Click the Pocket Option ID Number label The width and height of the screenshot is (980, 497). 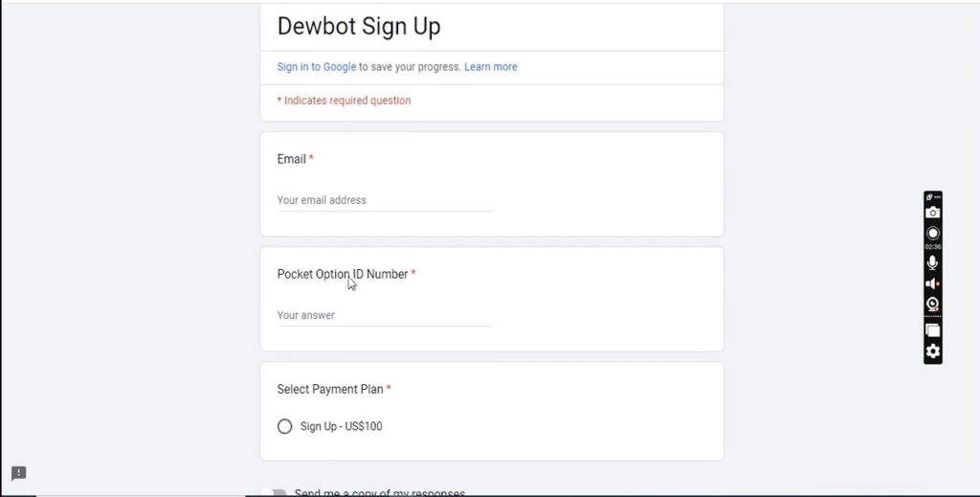[342, 274]
